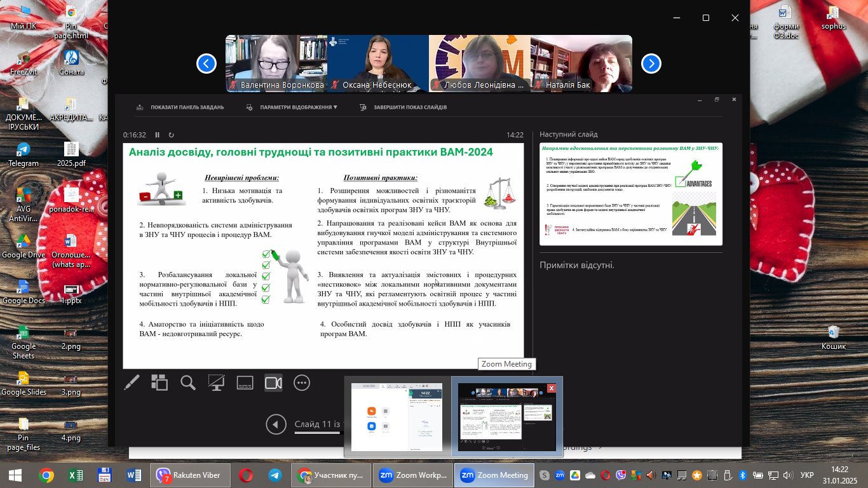Go to the previous slide
Viewport: 868px width, 488px height.
(x=276, y=424)
